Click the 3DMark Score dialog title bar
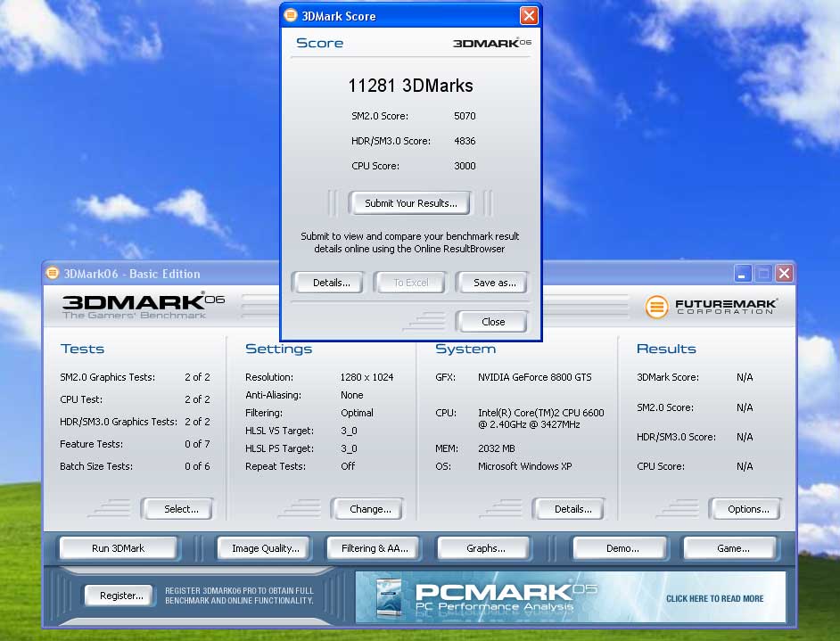Viewport: 840px width, 641px height. click(410, 15)
